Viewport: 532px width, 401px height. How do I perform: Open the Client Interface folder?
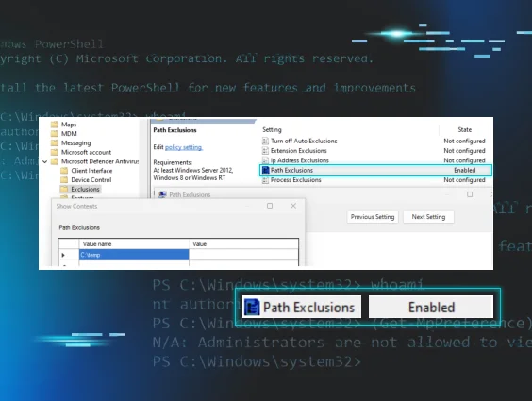[x=91, y=171]
